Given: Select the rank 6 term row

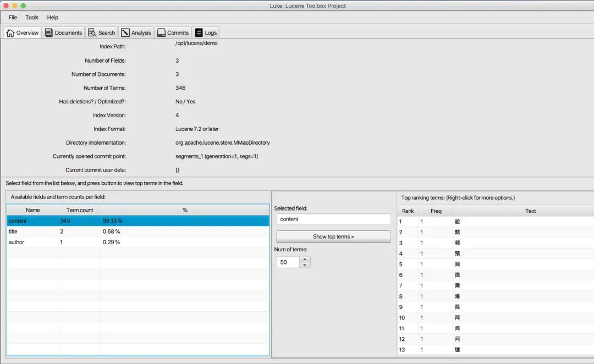Looking at the screenshot, I should click(x=496, y=275).
